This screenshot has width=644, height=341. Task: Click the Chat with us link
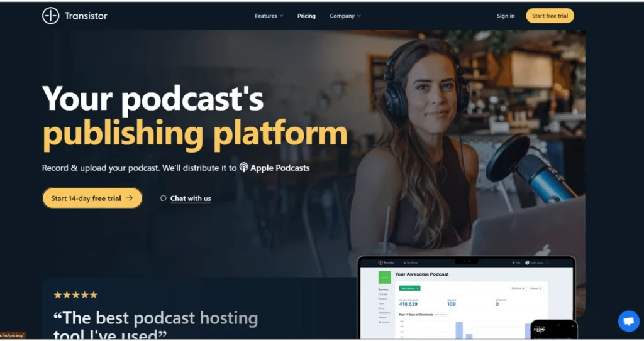pos(191,198)
